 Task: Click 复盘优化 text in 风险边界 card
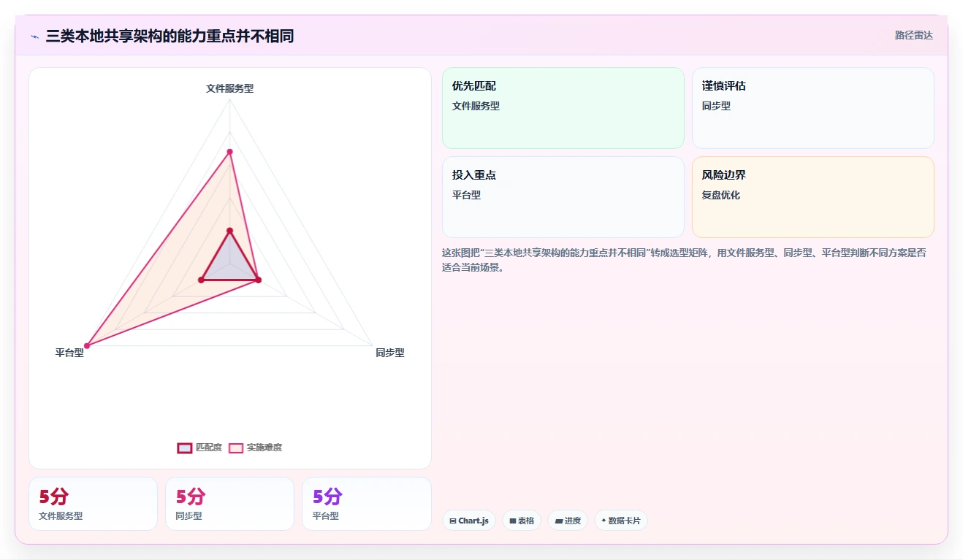(x=721, y=195)
